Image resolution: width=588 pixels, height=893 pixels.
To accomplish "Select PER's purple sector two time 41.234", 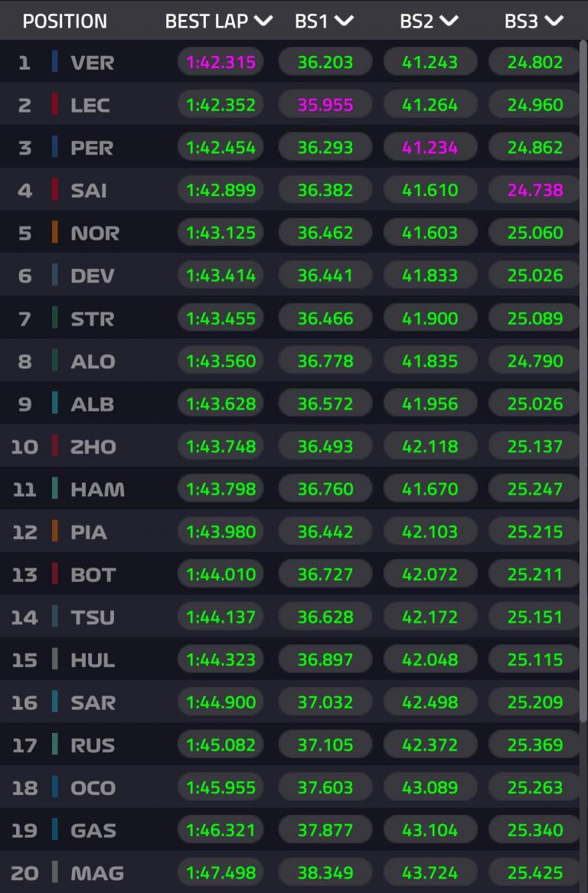I will point(430,147).
